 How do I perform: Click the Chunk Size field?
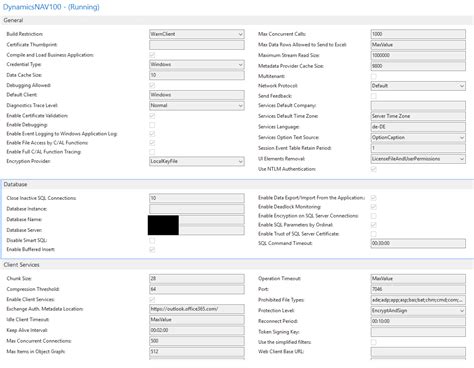click(197, 278)
